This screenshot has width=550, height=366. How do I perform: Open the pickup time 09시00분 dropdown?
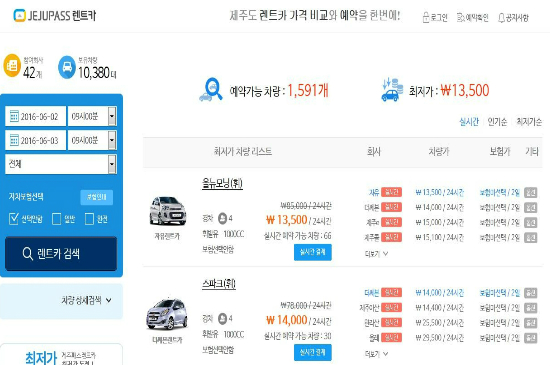click(x=92, y=116)
